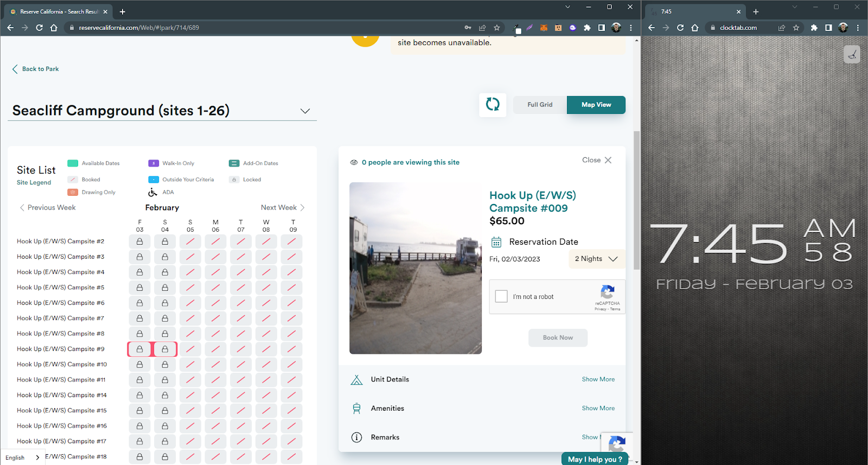
Task: Open the May I help you chat
Action: 595,459
